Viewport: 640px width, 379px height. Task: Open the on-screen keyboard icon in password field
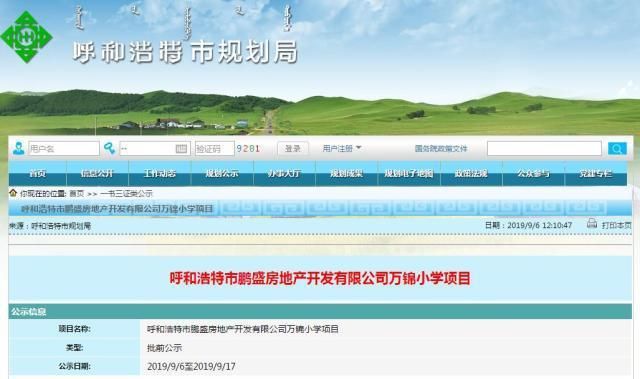coord(181,148)
